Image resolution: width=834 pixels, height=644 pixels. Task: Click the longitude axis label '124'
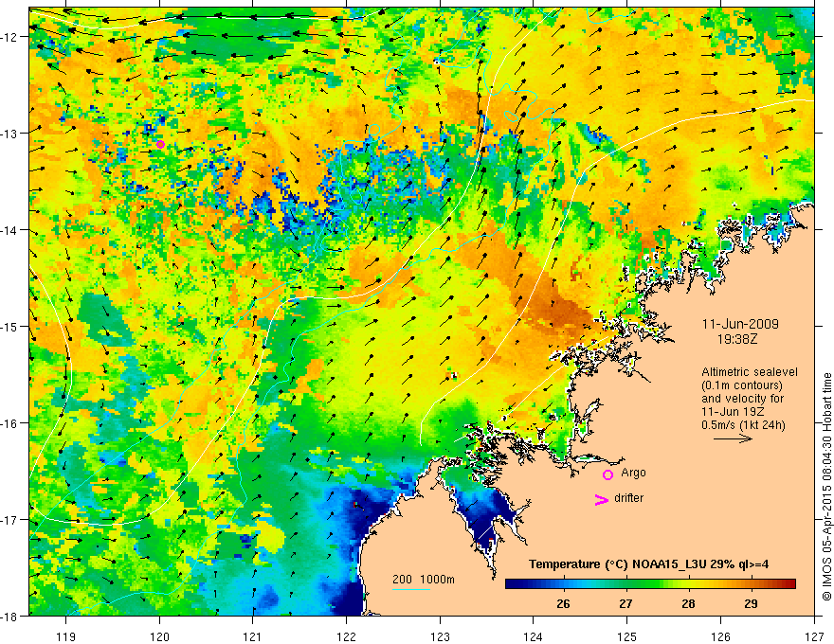tap(534, 635)
